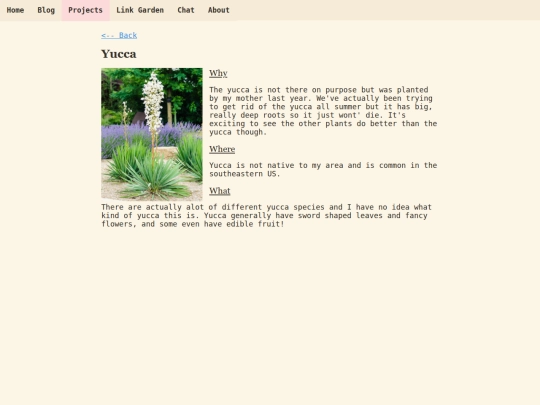Screen dimensions: 540x405
Task: Select the Projects nav tab
Action: (85, 10)
